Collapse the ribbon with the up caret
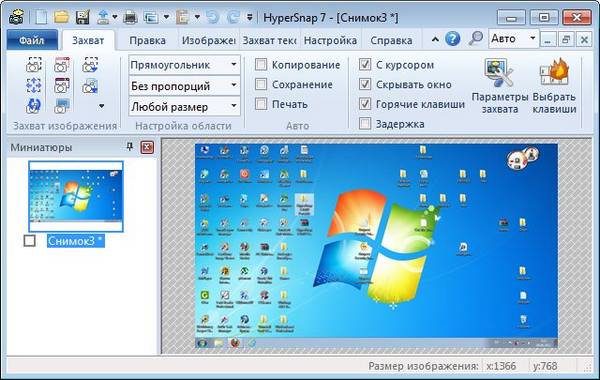The height and width of the screenshot is (380, 600). (x=435, y=39)
